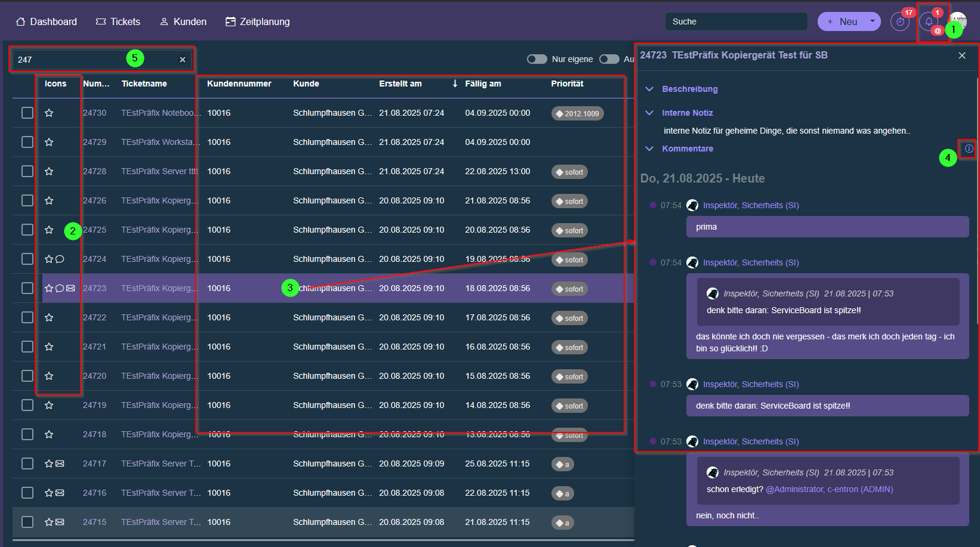The width and height of the screenshot is (980, 547).
Task: Go to the Dashboard menu item
Action: pos(47,21)
